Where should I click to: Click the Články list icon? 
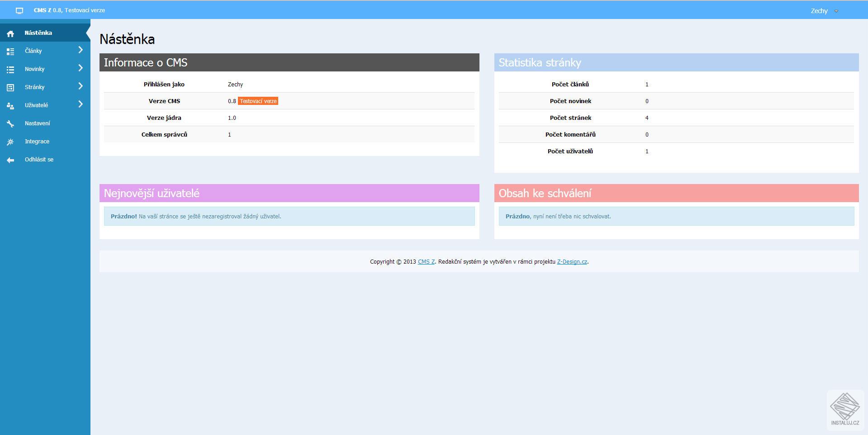pyautogui.click(x=10, y=52)
